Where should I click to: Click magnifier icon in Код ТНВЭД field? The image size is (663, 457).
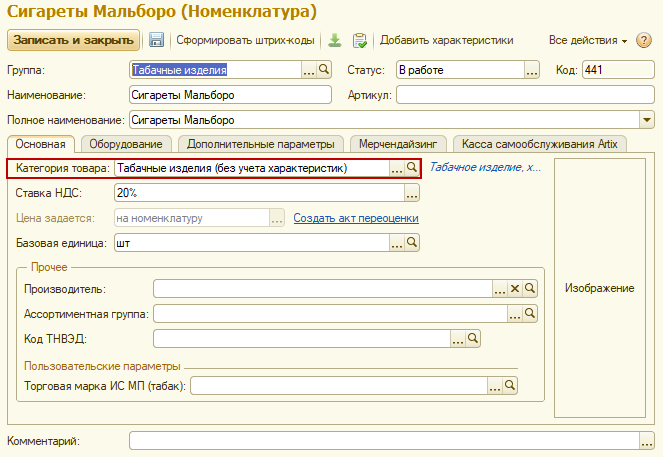(x=473, y=339)
